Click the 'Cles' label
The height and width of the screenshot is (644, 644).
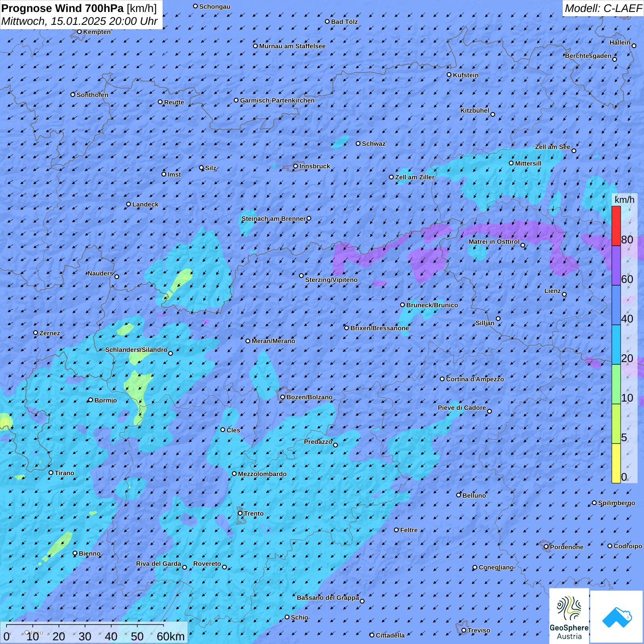pyautogui.click(x=233, y=430)
